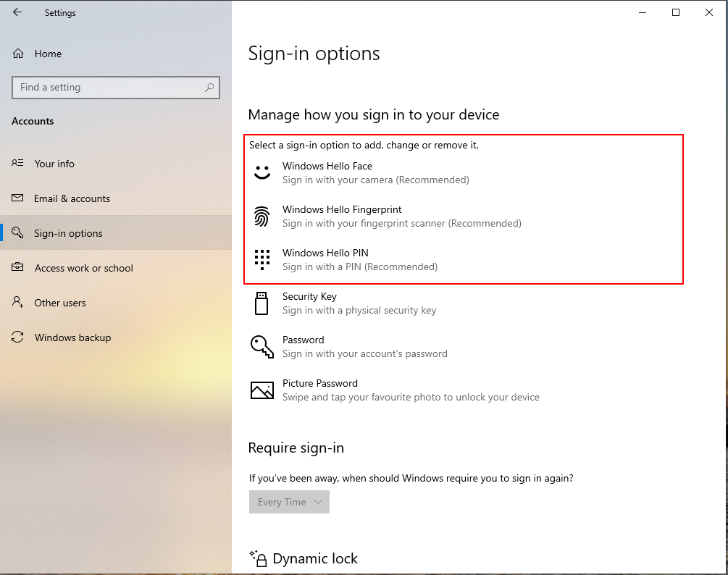728x575 pixels.
Task: Click the Settings window title
Action: coord(60,13)
